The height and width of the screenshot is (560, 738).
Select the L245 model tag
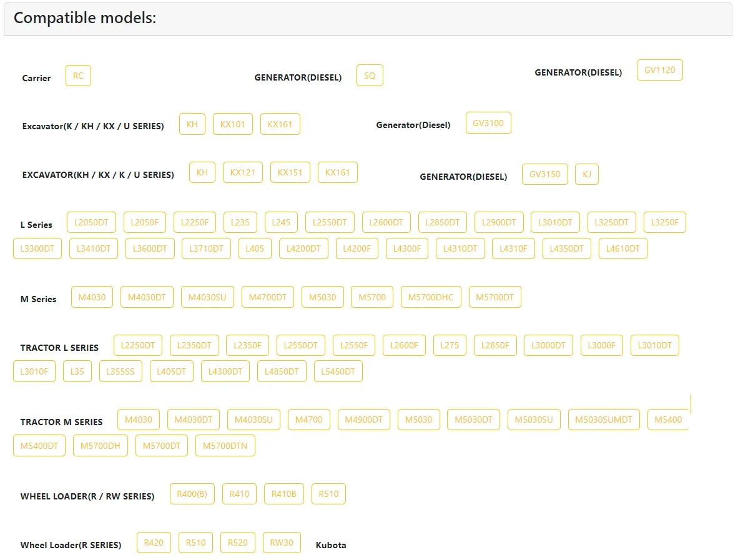click(281, 223)
